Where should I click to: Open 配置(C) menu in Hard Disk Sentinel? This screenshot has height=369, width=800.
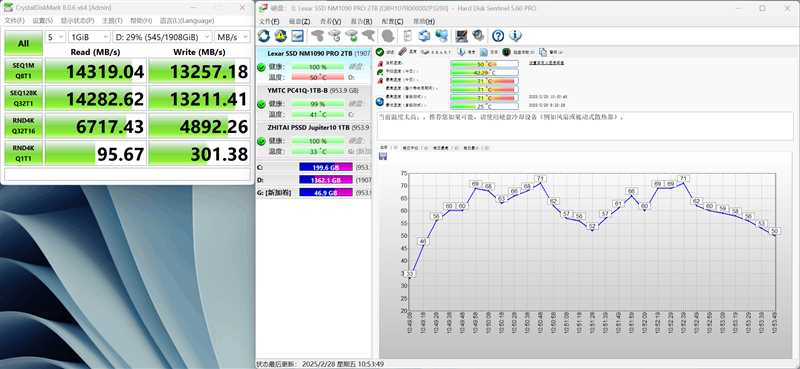click(392, 21)
